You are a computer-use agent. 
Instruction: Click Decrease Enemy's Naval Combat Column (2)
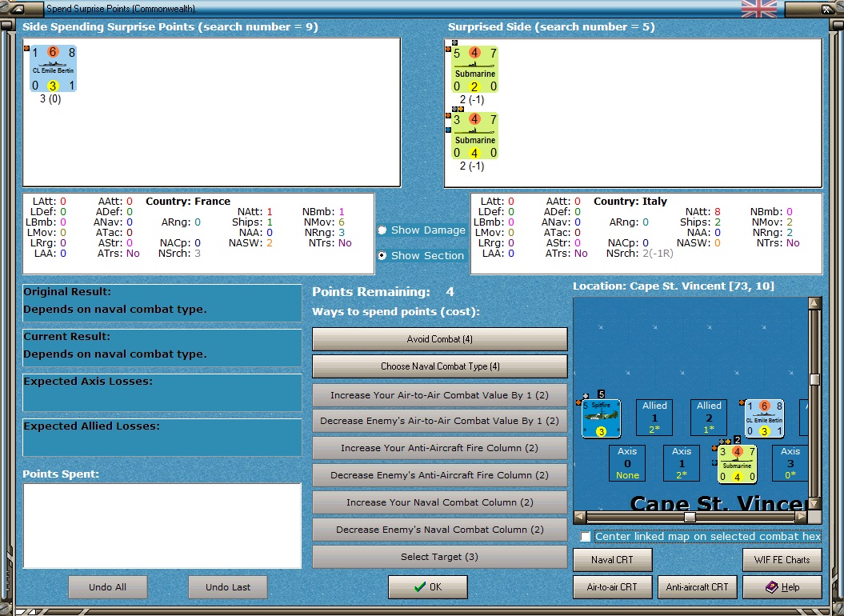(440, 530)
